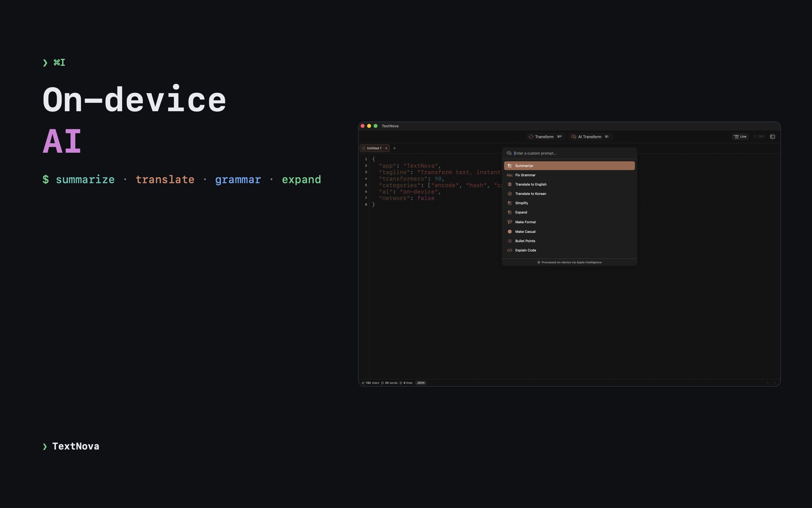Toggle the sidebar panel icon
812x508 pixels.
(772, 137)
